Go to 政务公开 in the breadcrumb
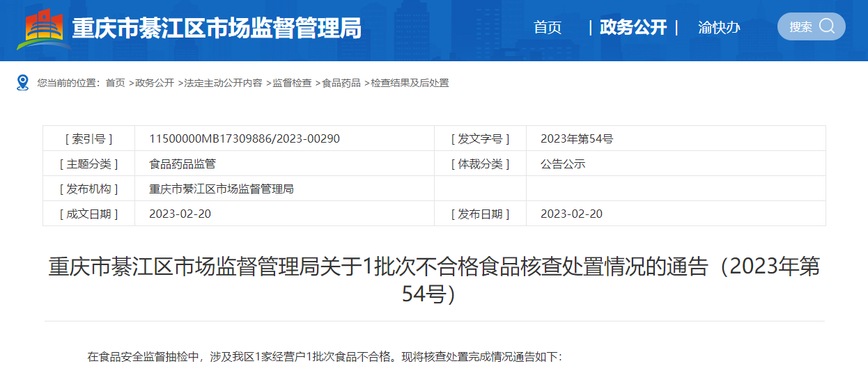Image resolution: width=868 pixels, height=366 pixels. (155, 83)
